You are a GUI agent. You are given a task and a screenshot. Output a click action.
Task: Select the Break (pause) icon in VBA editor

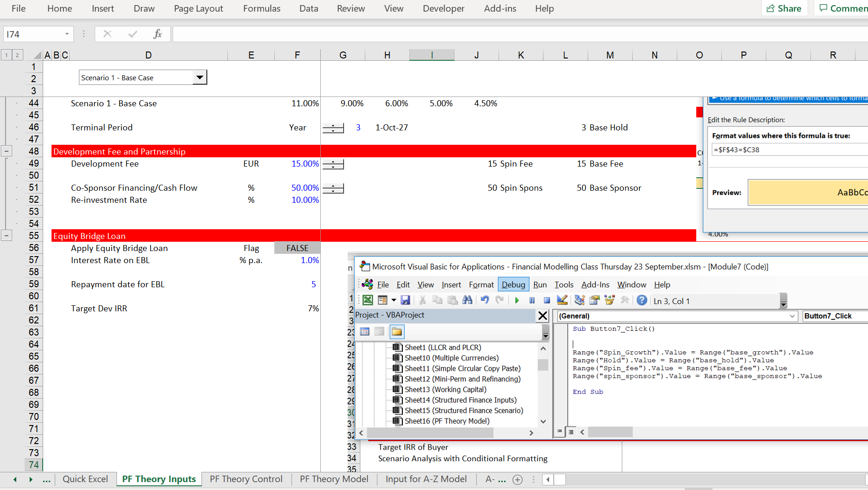click(532, 300)
